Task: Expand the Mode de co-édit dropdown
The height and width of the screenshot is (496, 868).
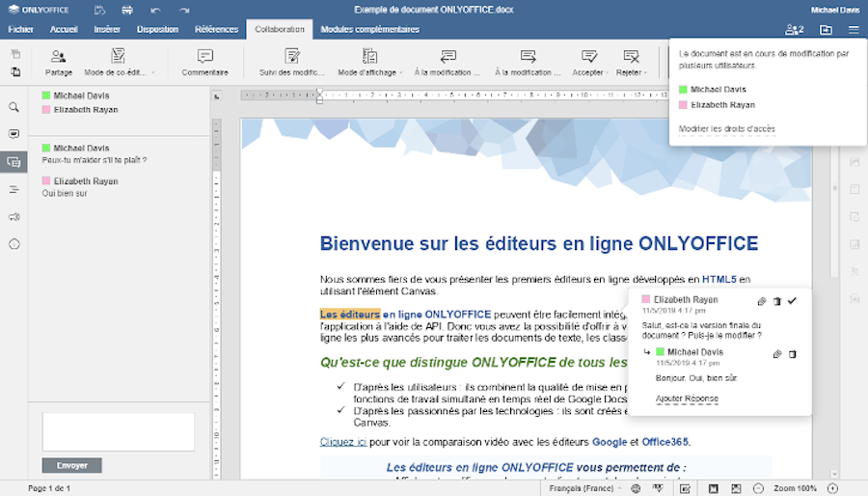Action: click(x=153, y=72)
